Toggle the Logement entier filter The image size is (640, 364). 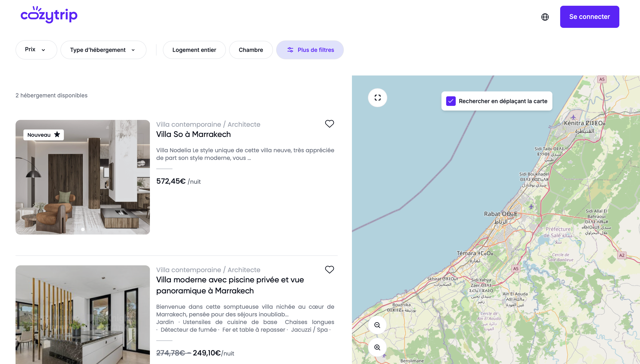pos(194,50)
